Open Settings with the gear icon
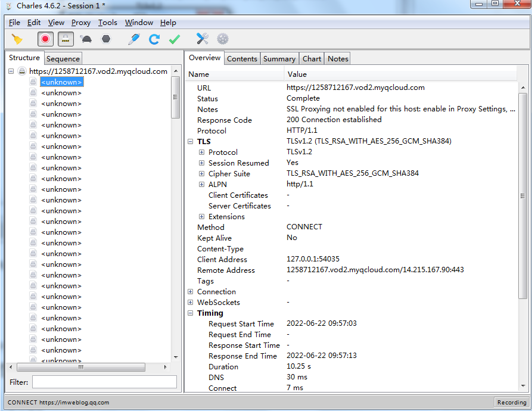This screenshot has height=411, width=532. [223, 39]
